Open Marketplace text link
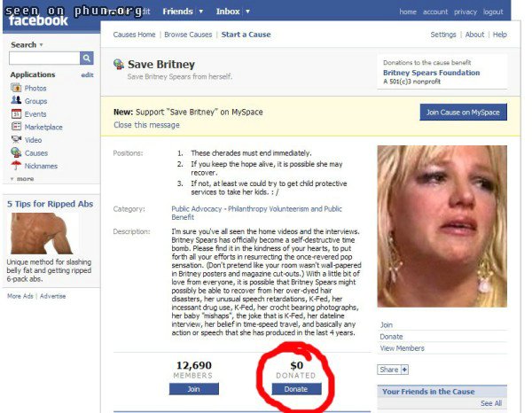 click(43, 127)
